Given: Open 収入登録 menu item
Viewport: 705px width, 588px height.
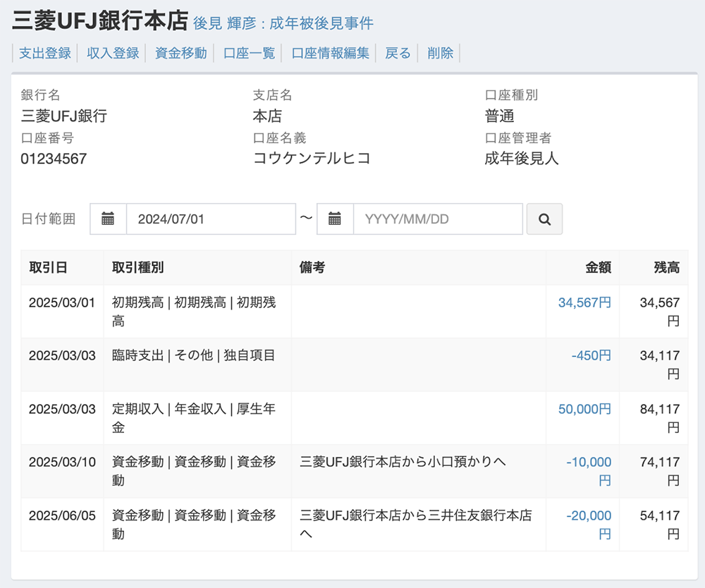Looking at the screenshot, I should click(x=113, y=53).
